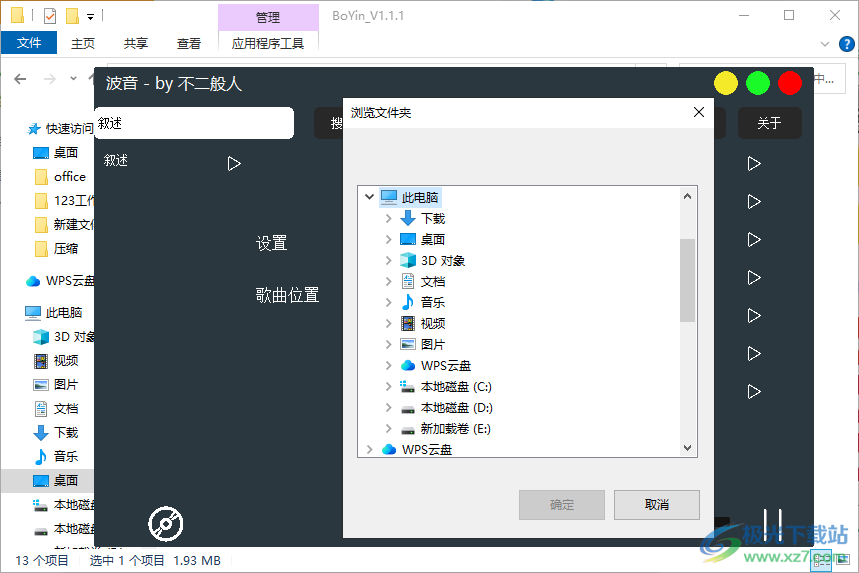Select the 3D 对象 cube icon in dialog
The height and width of the screenshot is (573, 859).
click(408, 260)
